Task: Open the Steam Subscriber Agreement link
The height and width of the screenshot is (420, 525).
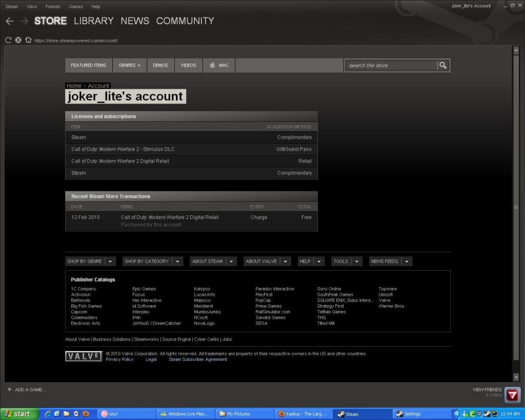Action: [197, 359]
